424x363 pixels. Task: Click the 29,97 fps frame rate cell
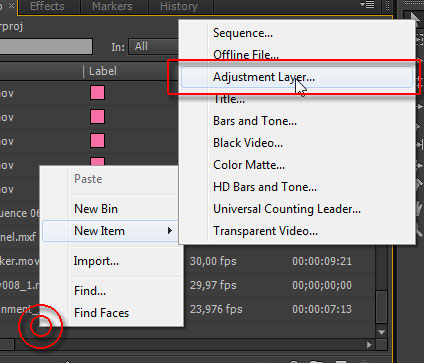(x=213, y=285)
